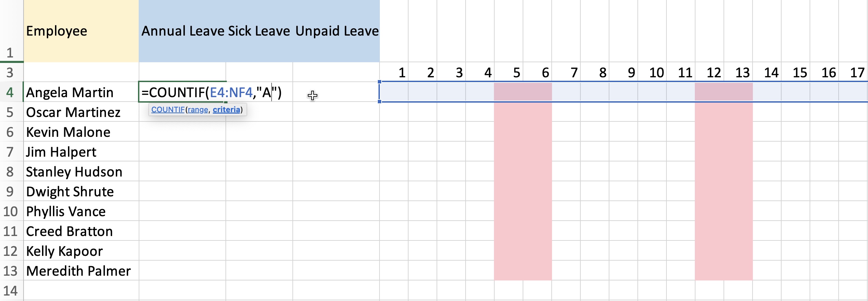Click the day 12 column number cell
Screen dimensions: 868x301
click(709, 72)
